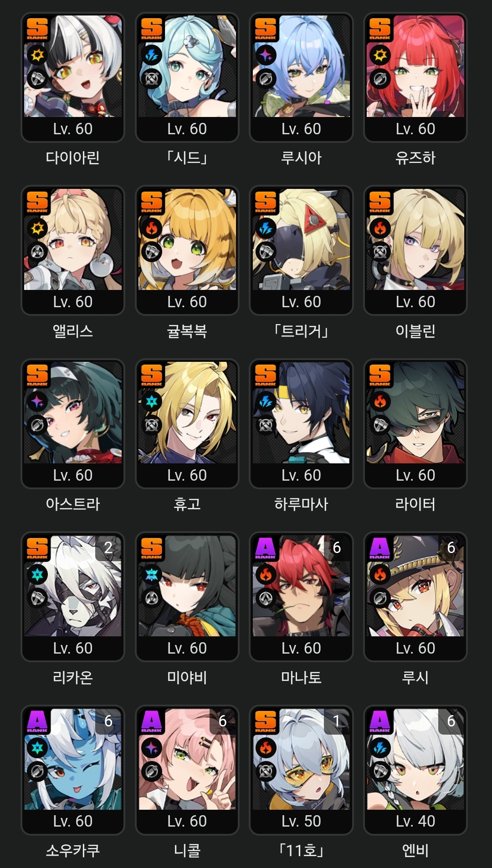Open the 미야비 character portrait

(x=187, y=586)
